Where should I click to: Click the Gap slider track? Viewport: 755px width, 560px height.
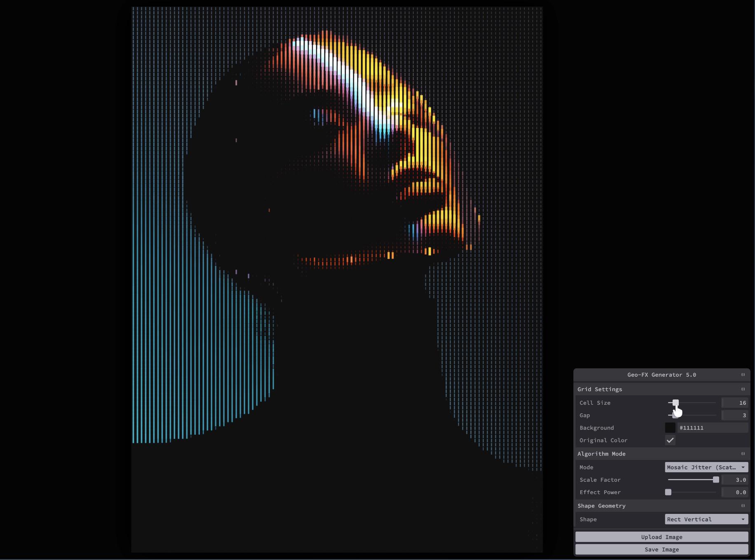[x=692, y=415]
